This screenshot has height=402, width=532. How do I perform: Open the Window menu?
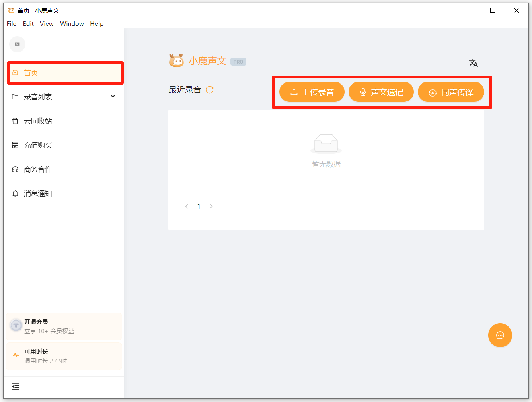point(72,24)
